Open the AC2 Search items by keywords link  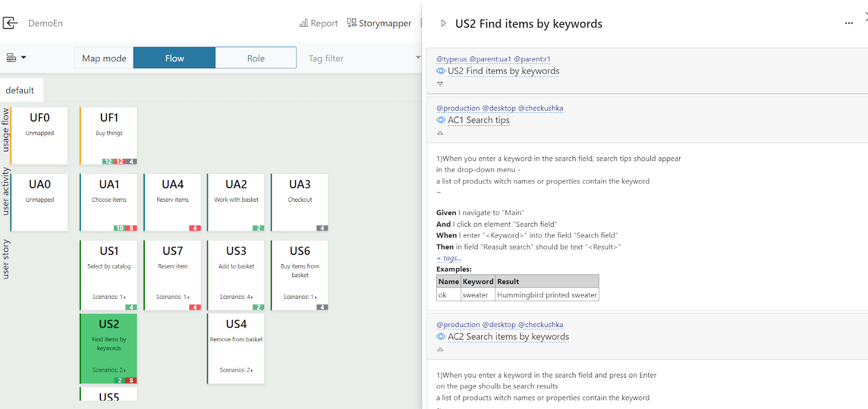coord(508,336)
